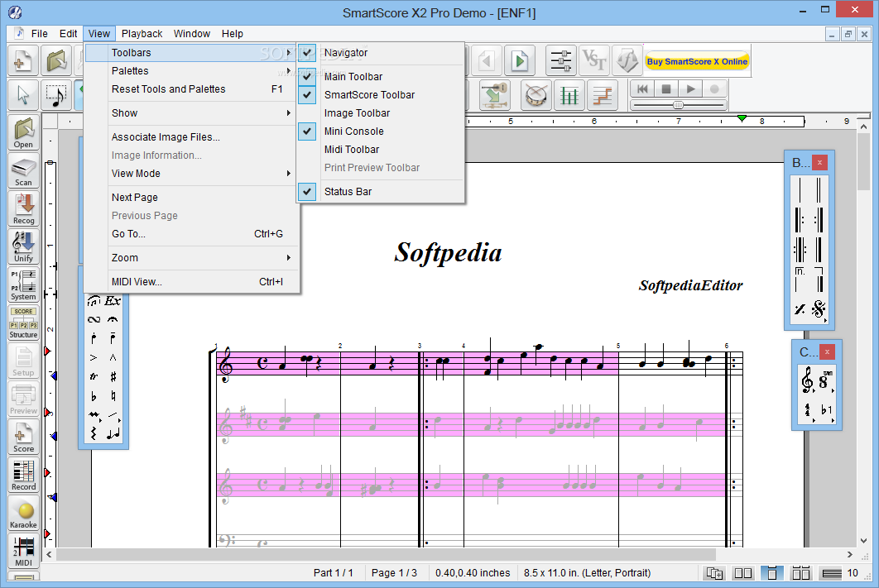Open the Window menu
The height and width of the screenshot is (588, 879).
click(192, 34)
